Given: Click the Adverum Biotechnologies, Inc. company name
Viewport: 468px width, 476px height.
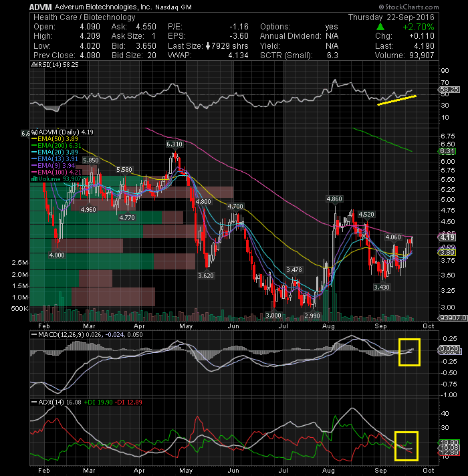Looking at the screenshot, I should 103,7.
